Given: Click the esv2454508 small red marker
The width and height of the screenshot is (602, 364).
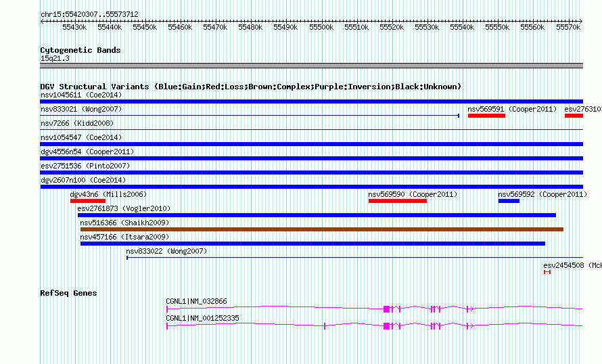Looking at the screenshot, I should click(547, 272).
